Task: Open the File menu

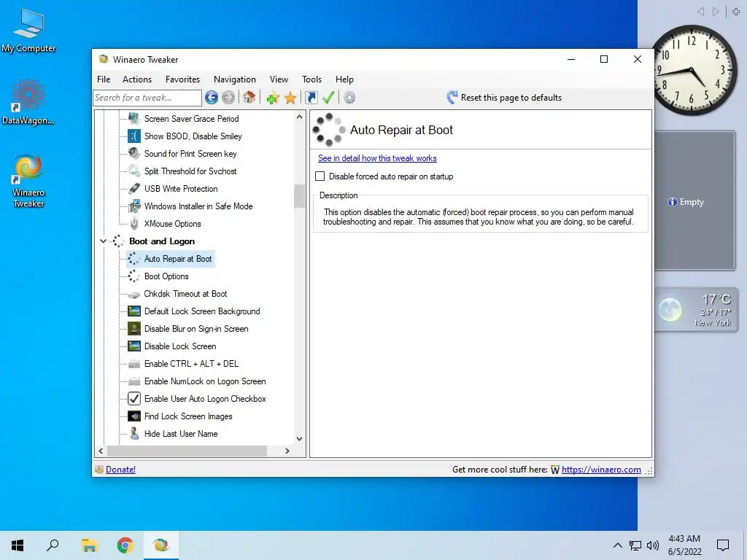Action: 104,79
